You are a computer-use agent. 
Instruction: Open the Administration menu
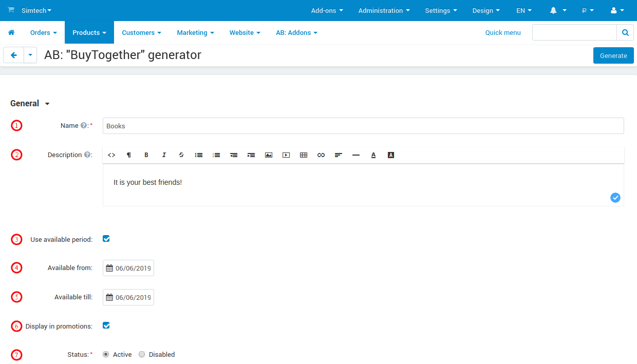click(x=384, y=10)
